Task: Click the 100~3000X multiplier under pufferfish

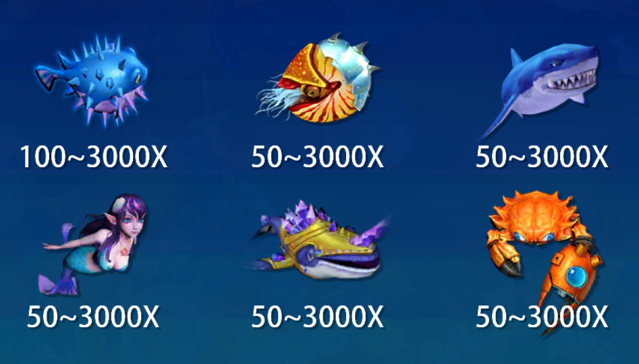Action: pyautogui.click(x=94, y=157)
